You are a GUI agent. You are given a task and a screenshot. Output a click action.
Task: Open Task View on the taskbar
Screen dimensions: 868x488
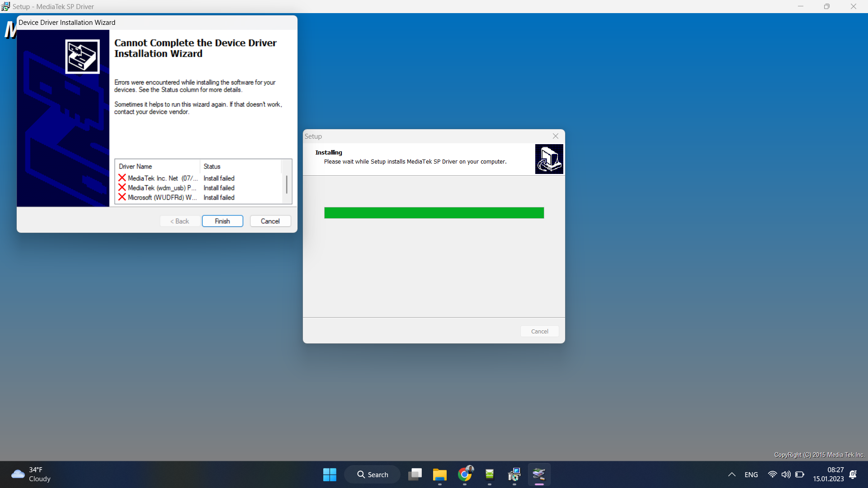[415, 474]
